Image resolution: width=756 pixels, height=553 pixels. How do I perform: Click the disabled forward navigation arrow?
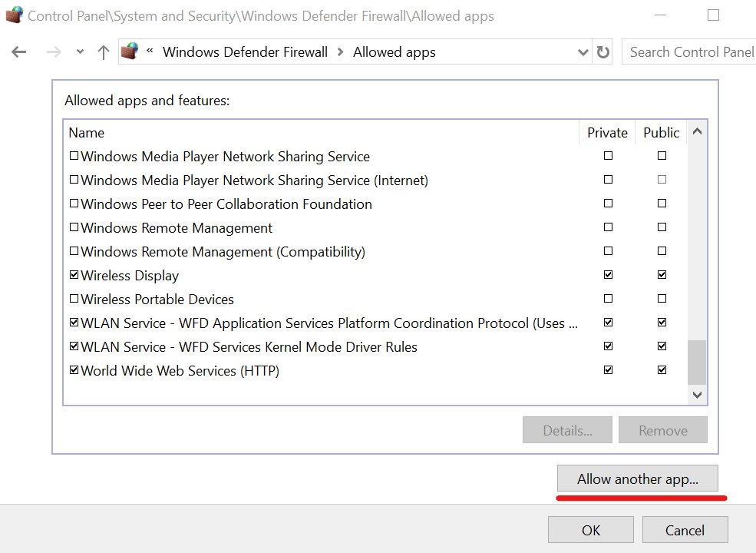coord(52,51)
